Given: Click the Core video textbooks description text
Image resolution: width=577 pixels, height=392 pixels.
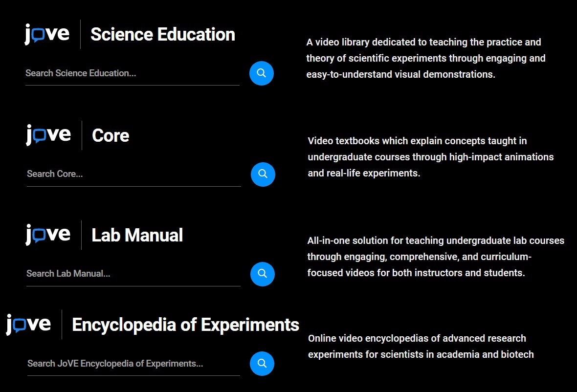Looking at the screenshot, I should coord(430,157).
